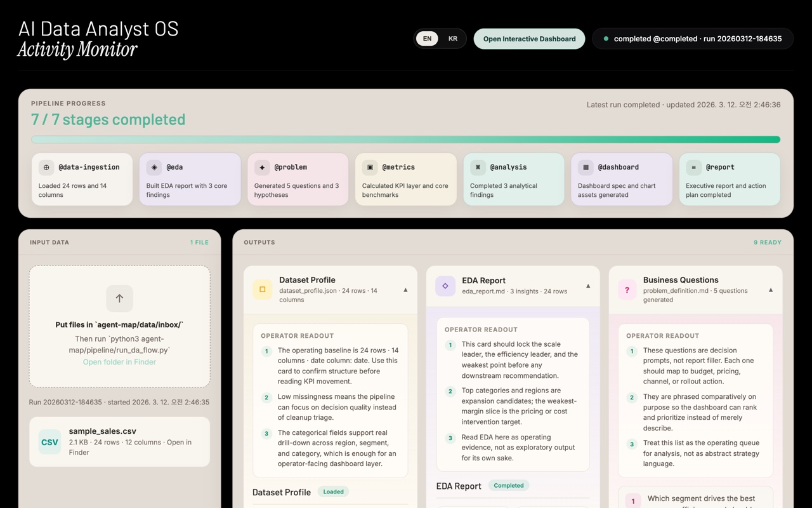Open the Interactive Dashboard

tap(529, 38)
